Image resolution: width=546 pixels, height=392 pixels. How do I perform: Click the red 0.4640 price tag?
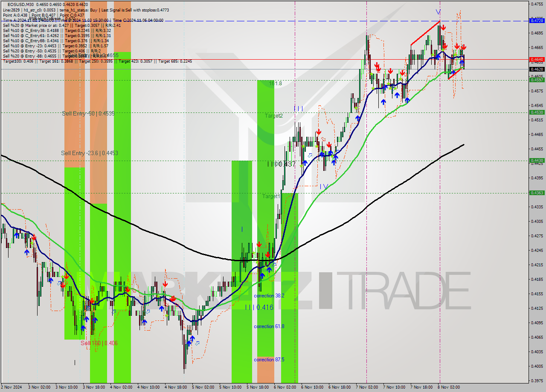(x=537, y=60)
